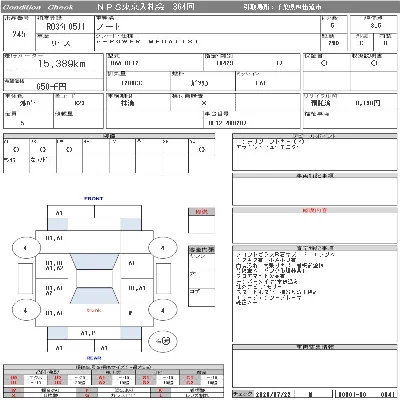This screenshot has height=400, width=400.
Task: Click the ノート car name
Action: pyautogui.click(x=108, y=27)
